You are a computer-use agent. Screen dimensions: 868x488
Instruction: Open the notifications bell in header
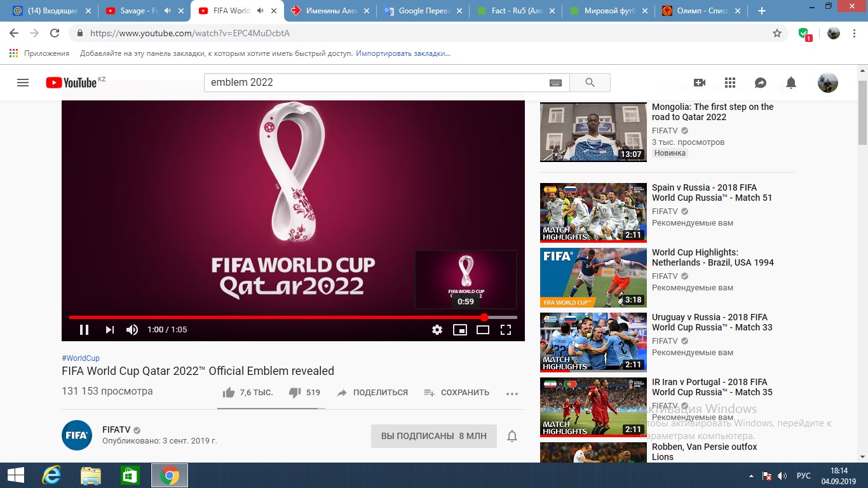click(791, 83)
